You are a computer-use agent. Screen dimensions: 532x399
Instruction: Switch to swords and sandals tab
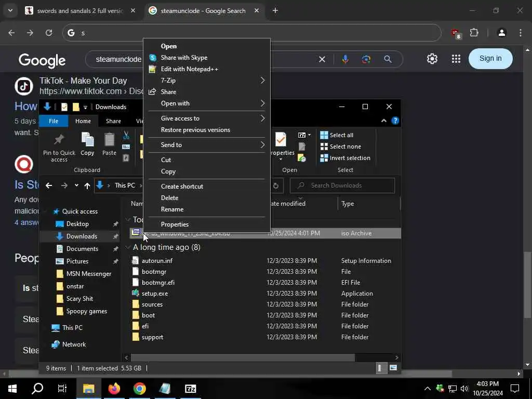(80, 11)
